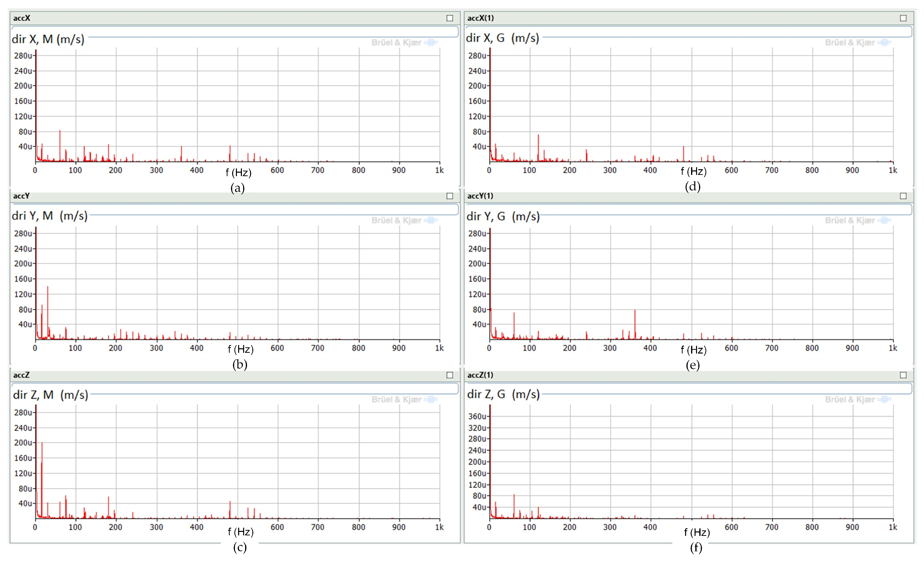
Task: Click the 'dri Y, M (m/s)' graph title
Action: pos(50,216)
